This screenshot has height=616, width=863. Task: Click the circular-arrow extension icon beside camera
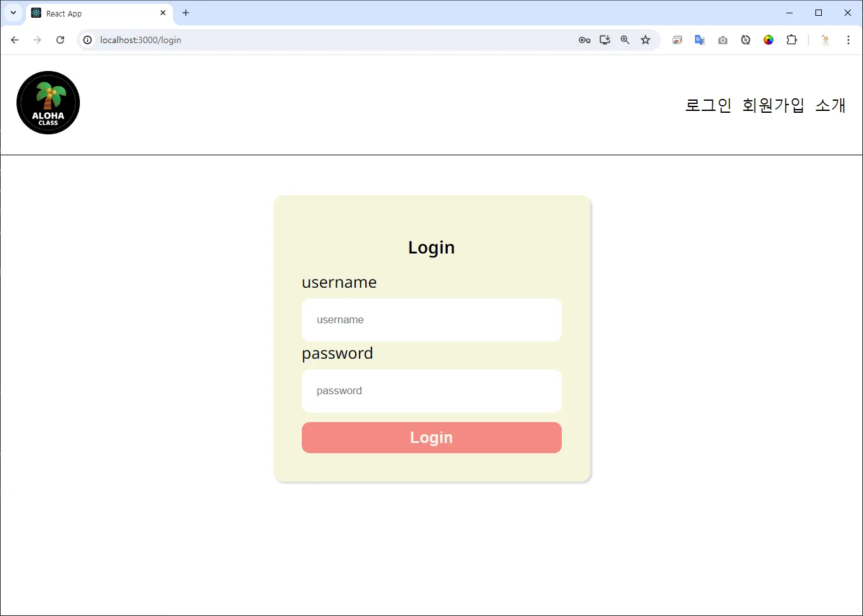[746, 40]
